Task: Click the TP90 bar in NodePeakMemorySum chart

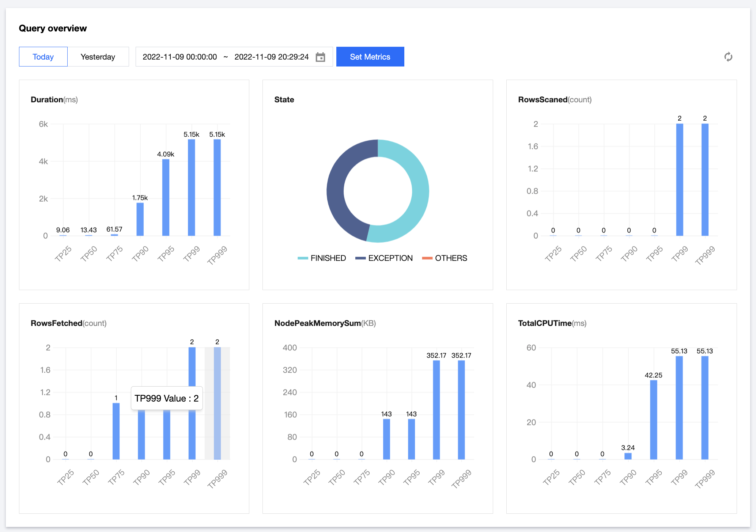Action: tap(386, 439)
